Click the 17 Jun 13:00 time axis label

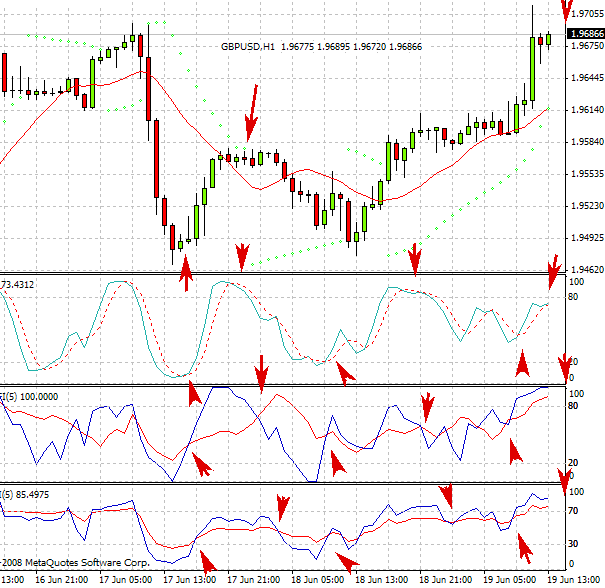click(x=190, y=580)
